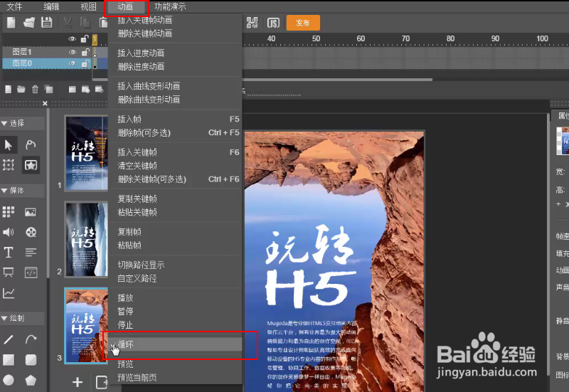The height and width of the screenshot is (392, 569).
Task: Select the star preset animation tool
Action: click(31, 165)
